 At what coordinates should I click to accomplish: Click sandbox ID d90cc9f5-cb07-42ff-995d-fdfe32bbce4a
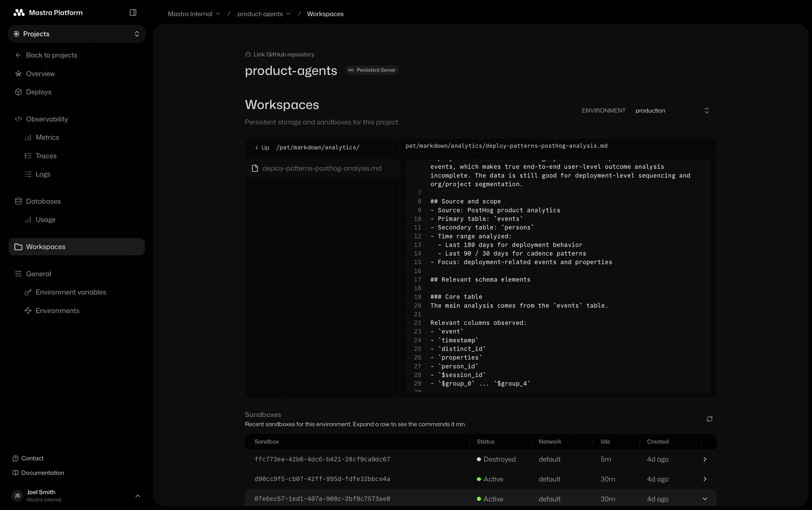point(322,479)
